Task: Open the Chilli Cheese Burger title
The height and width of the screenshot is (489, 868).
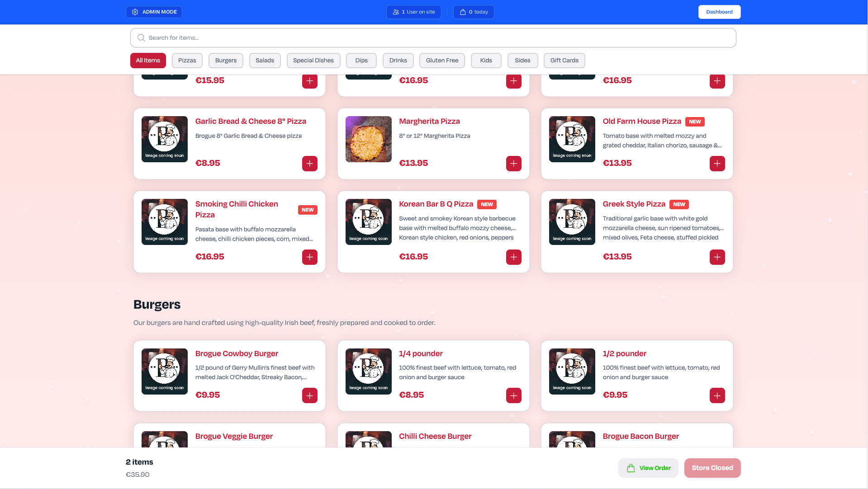Action: point(435,437)
